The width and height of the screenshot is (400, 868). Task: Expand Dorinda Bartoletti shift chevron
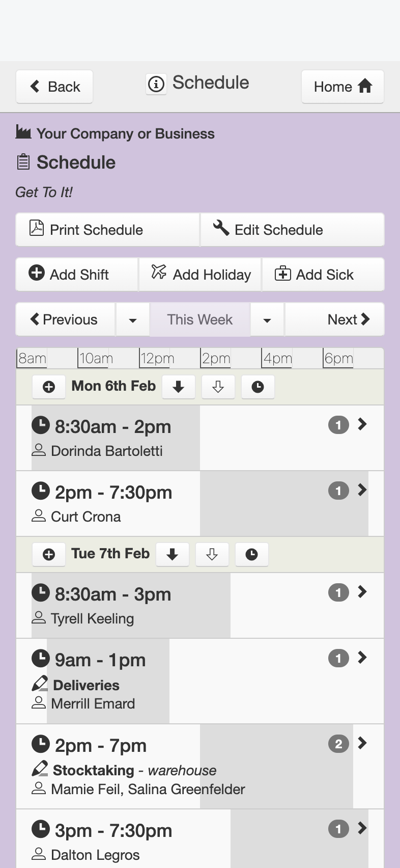[362, 424]
